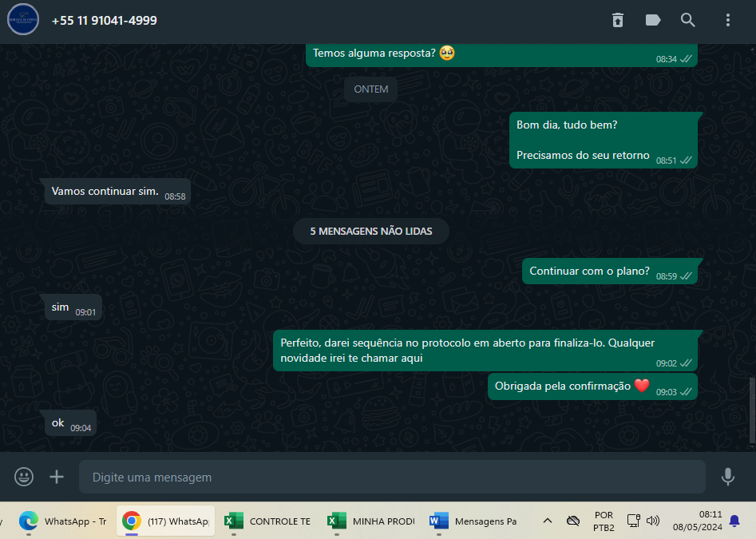
Task: Open notifications bell in taskbar
Action: [734, 521]
